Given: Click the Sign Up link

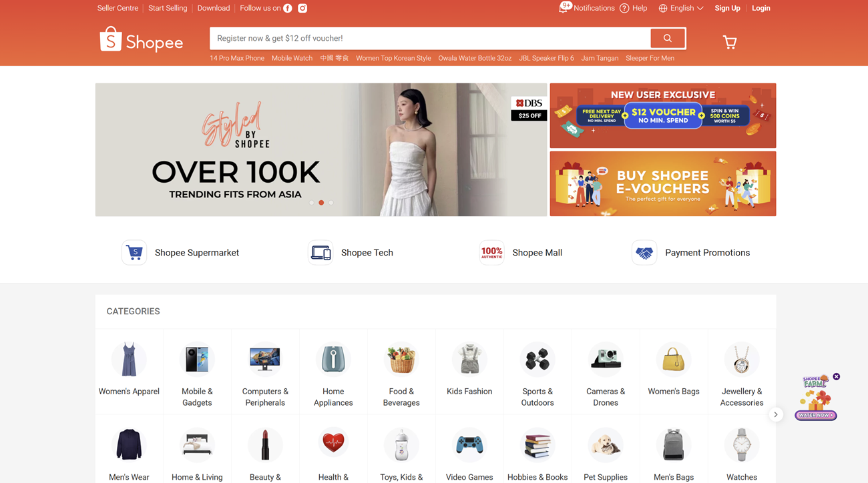Looking at the screenshot, I should 727,8.
